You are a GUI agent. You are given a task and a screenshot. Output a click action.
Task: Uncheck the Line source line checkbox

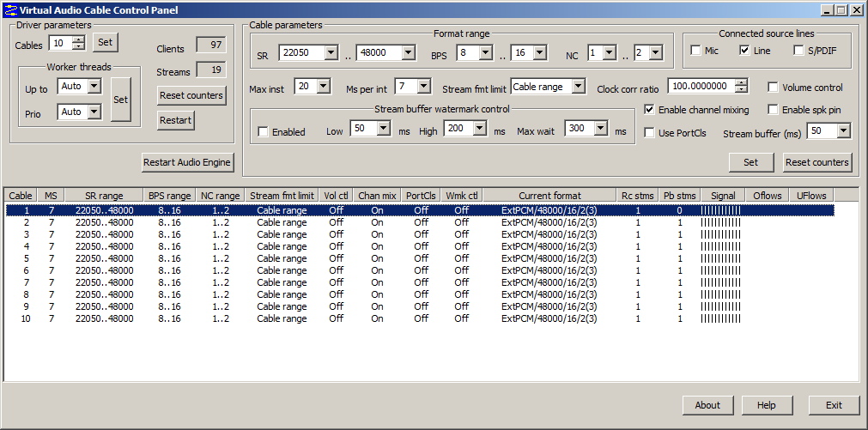[x=744, y=51]
